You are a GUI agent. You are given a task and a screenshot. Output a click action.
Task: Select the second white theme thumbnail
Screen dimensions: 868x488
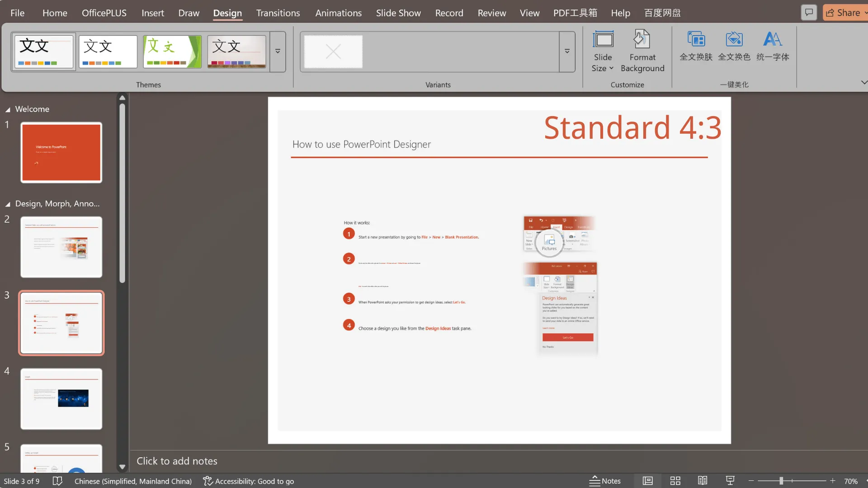pos(108,52)
